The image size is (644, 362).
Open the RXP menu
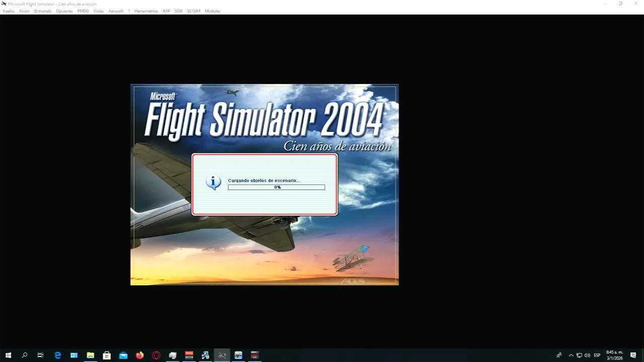(x=166, y=11)
